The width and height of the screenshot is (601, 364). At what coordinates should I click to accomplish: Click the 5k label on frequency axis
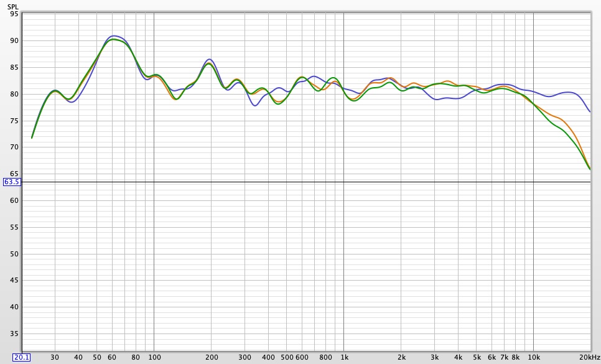pyautogui.click(x=477, y=358)
